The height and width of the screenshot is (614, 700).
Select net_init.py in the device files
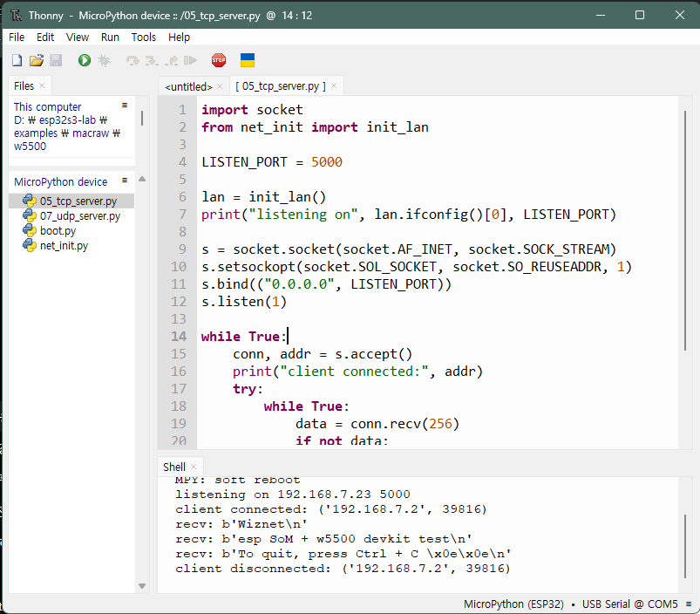(x=64, y=246)
